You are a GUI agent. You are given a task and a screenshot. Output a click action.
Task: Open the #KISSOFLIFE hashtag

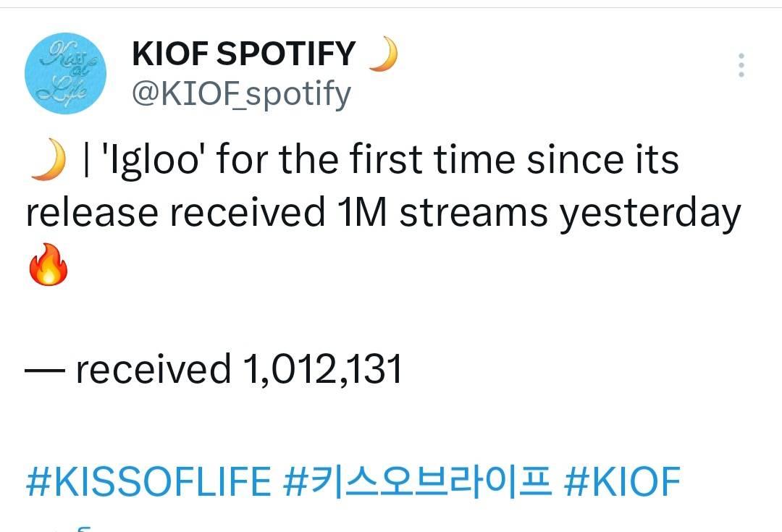click(148, 481)
